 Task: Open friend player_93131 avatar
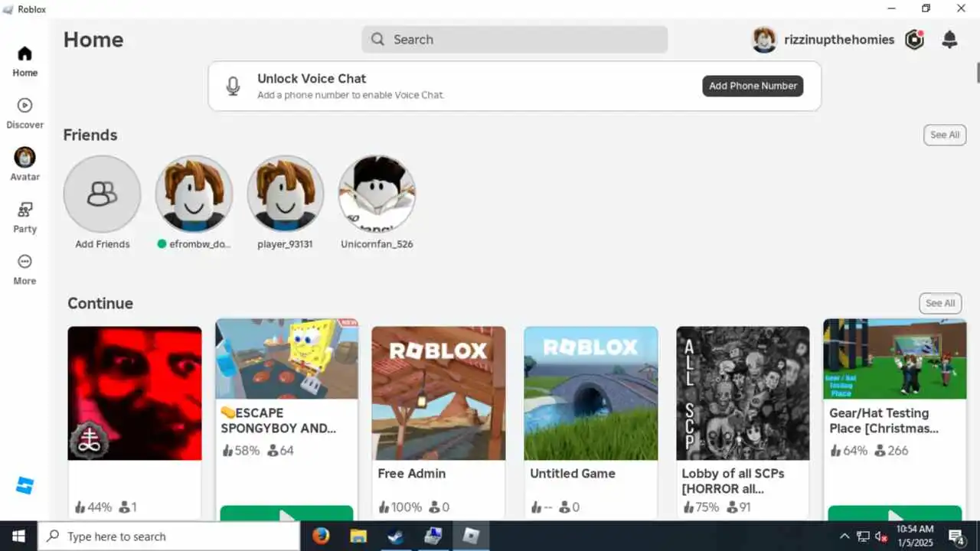click(x=286, y=194)
